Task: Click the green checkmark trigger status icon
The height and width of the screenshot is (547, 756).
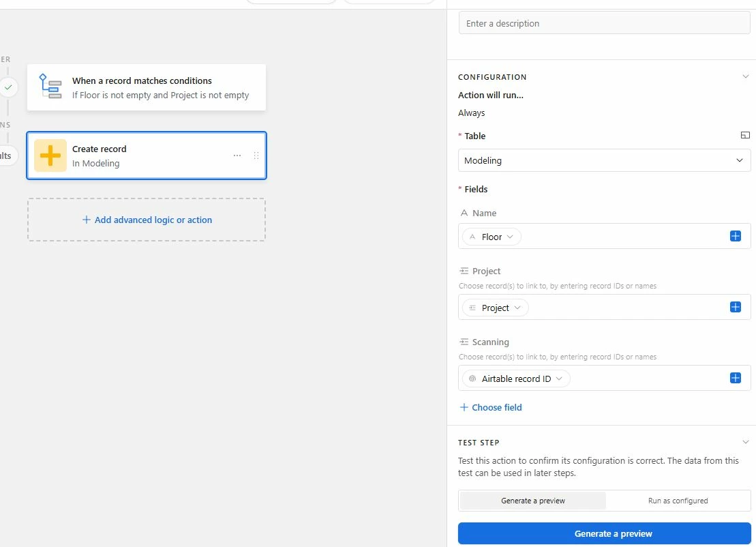Action: pyautogui.click(x=8, y=87)
